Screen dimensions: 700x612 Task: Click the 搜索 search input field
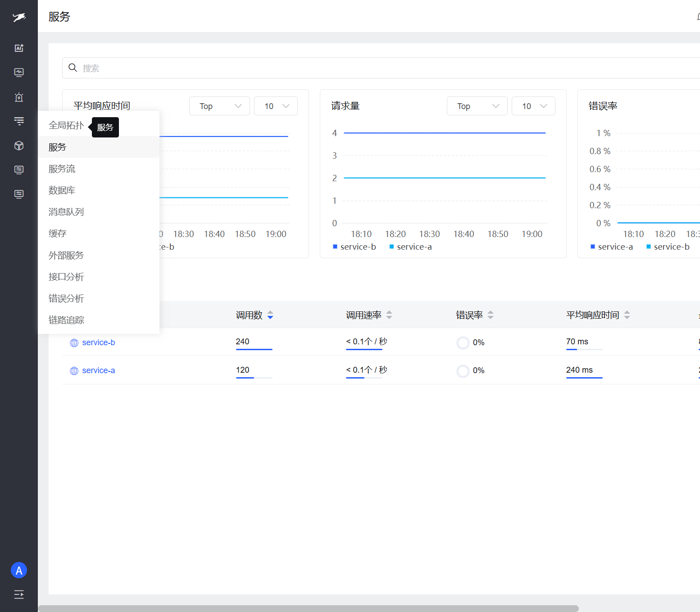coord(381,68)
